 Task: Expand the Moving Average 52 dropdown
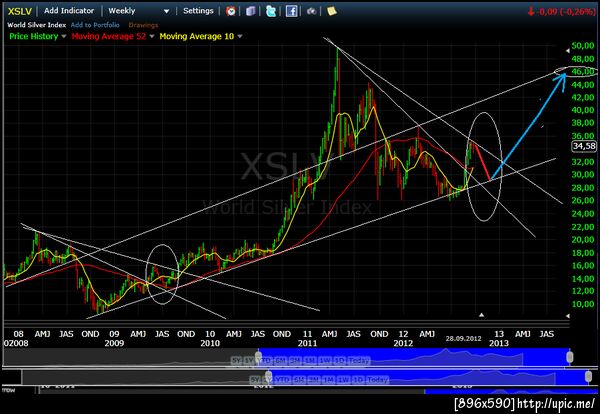(152, 36)
